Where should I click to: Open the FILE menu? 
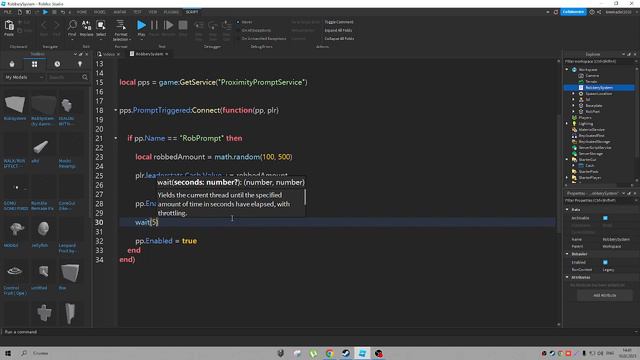coord(7,12)
